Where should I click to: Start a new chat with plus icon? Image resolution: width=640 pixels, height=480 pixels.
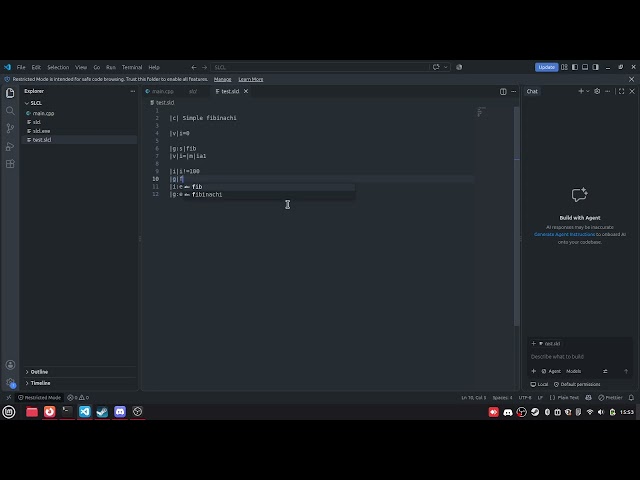[x=581, y=91]
